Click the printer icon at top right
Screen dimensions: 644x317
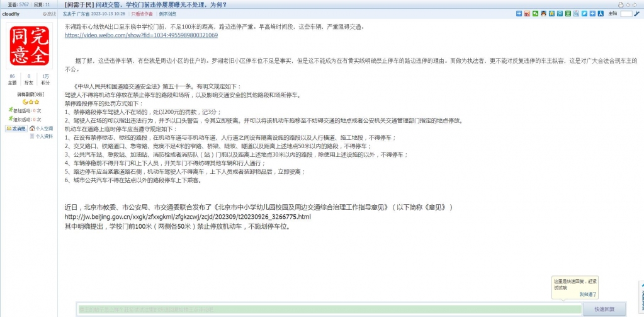[x=620, y=4]
